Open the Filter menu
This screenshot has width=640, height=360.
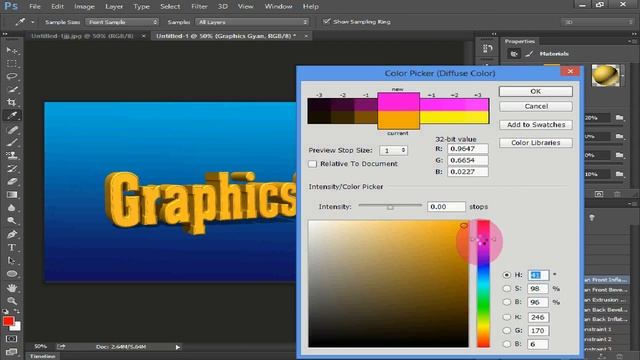(199, 7)
